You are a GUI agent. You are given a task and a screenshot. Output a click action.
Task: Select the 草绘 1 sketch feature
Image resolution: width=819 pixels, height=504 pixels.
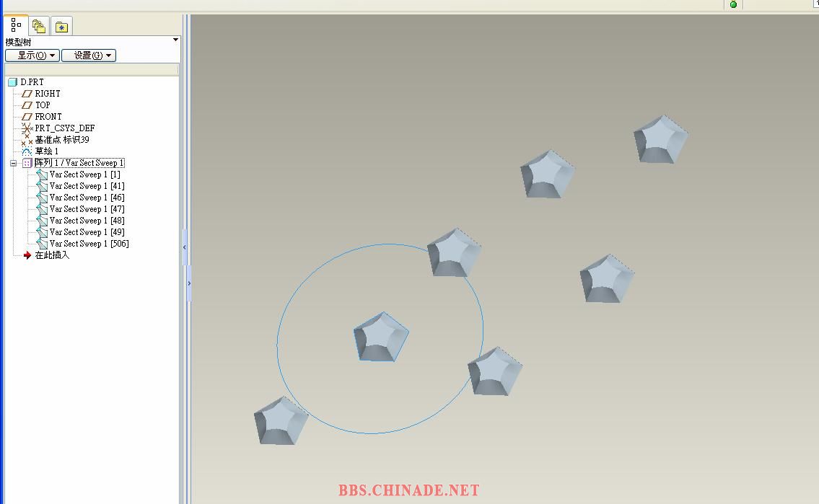click(46, 151)
